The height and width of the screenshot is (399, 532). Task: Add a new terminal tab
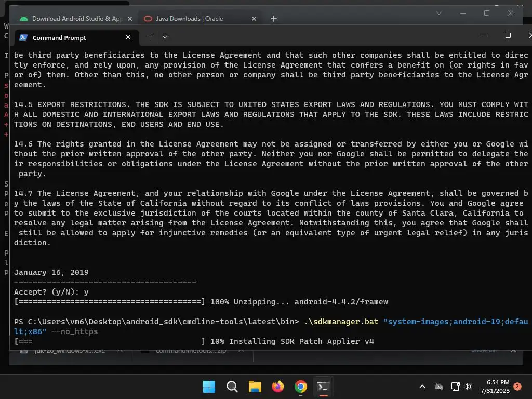[x=150, y=37]
